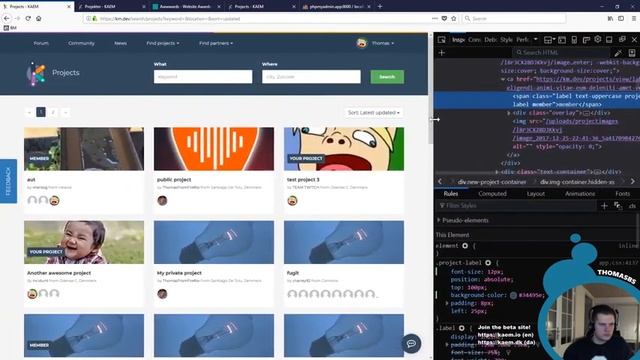Show the browser library icon
The width and height of the screenshot is (640, 360).
pos(610,18)
